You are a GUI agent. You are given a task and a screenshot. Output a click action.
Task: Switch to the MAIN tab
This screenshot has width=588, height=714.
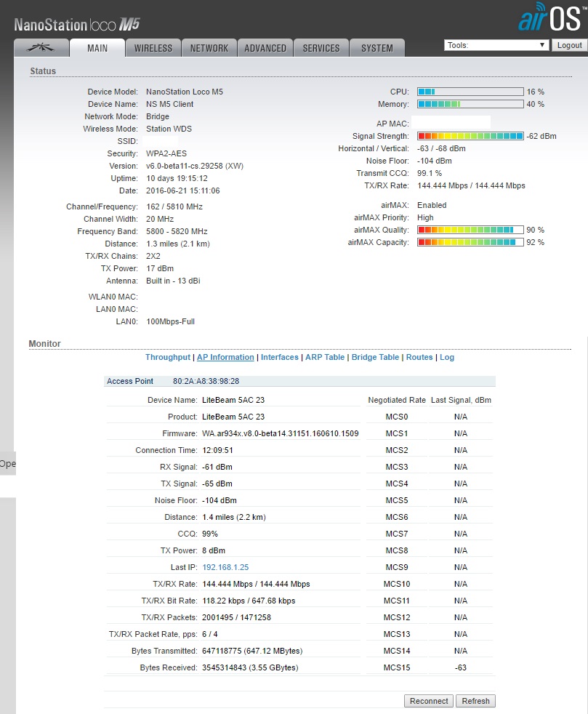[x=97, y=48]
